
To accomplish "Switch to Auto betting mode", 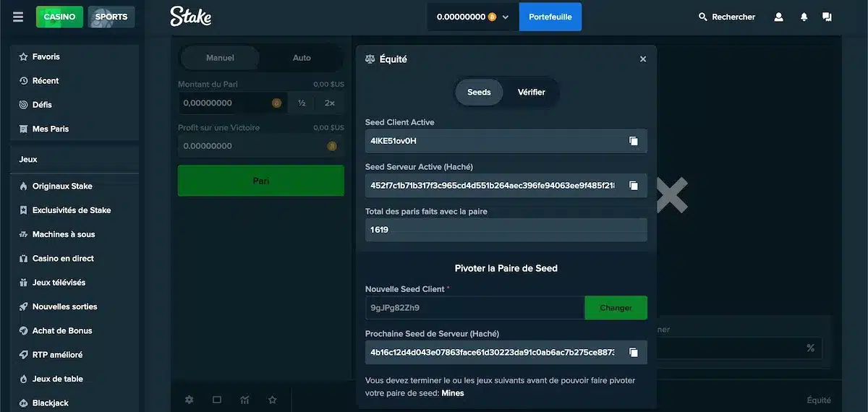I will coord(302,58).
